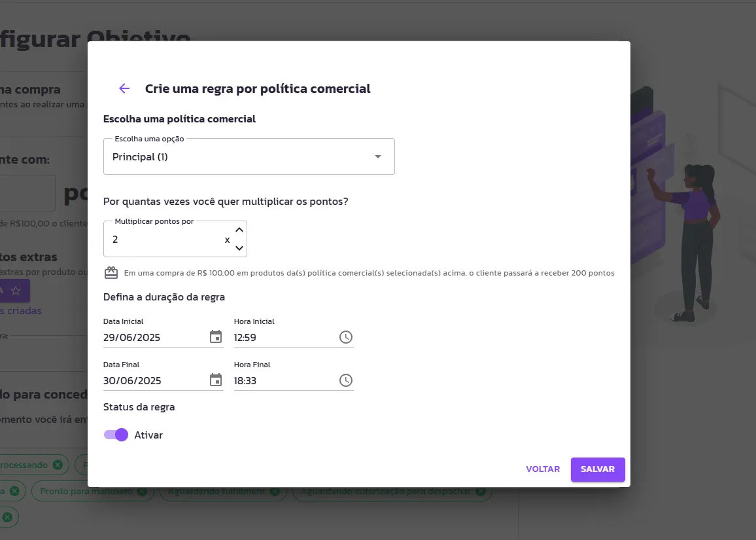The width and height of the screenshot is (756, 540).
Task: Open the Data Inicial calendar picker
Action: [216, 337]
